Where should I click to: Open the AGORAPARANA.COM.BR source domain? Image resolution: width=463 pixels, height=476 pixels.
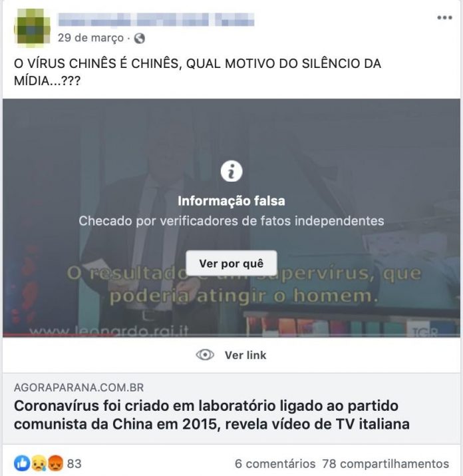point(79,387)
